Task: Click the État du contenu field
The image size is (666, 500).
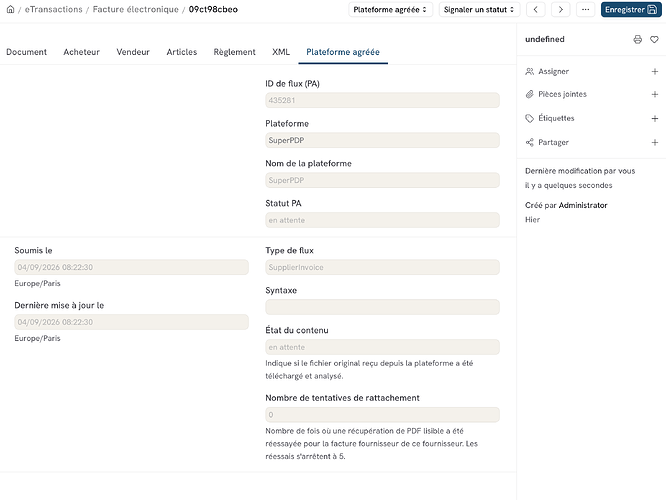Action: (x=382, y=347)
